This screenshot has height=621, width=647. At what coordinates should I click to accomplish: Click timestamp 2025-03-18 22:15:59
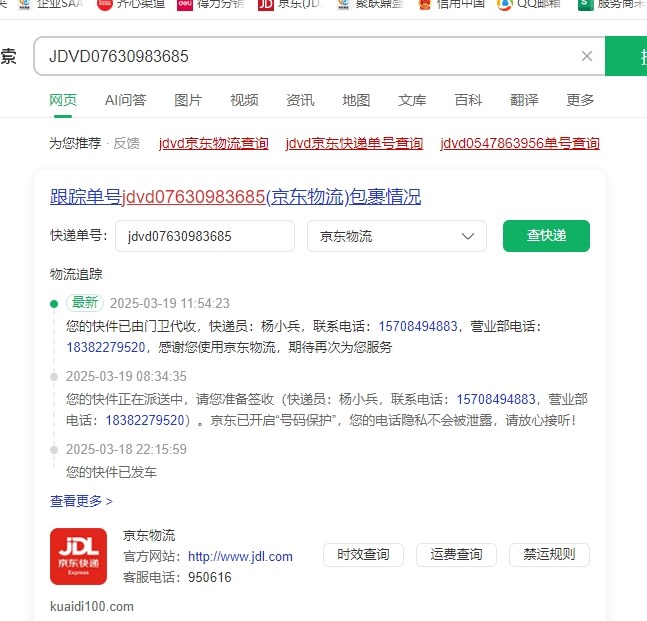(x=126, y=449)
